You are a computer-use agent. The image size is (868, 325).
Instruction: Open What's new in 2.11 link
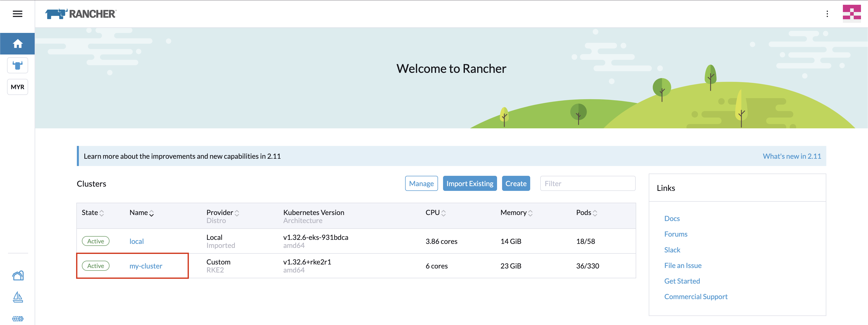[791, 156]
